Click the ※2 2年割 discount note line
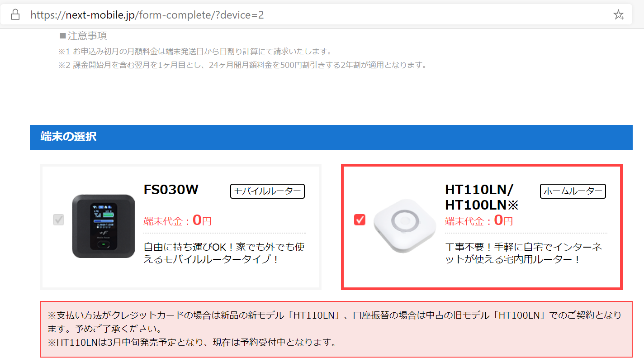 (x=242, y=65)
